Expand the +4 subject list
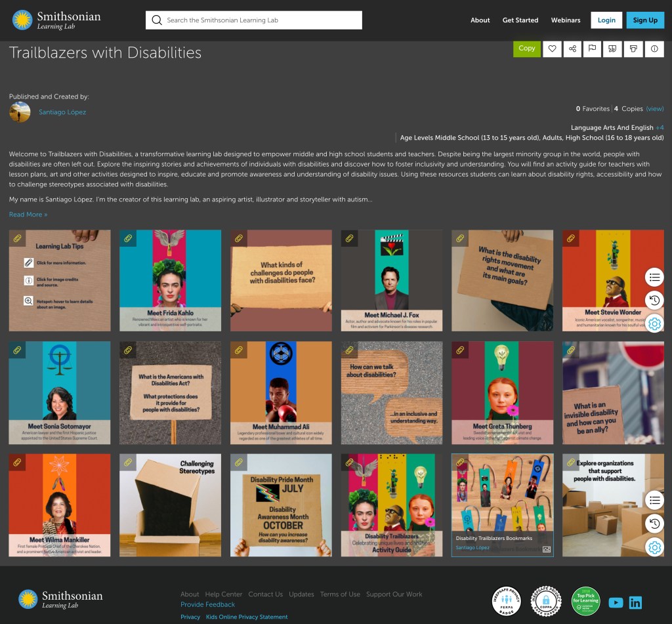The height and width of the screenshot is (624, 672). 660,127
